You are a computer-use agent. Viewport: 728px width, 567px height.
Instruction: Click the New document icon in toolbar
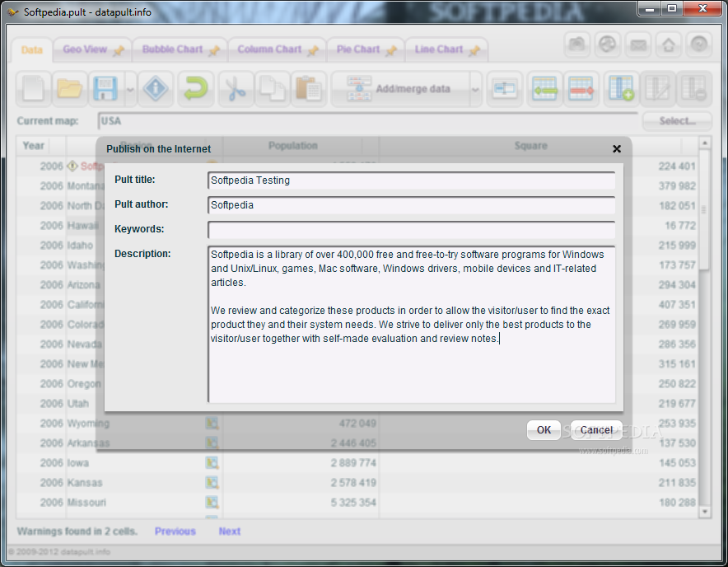34,88
